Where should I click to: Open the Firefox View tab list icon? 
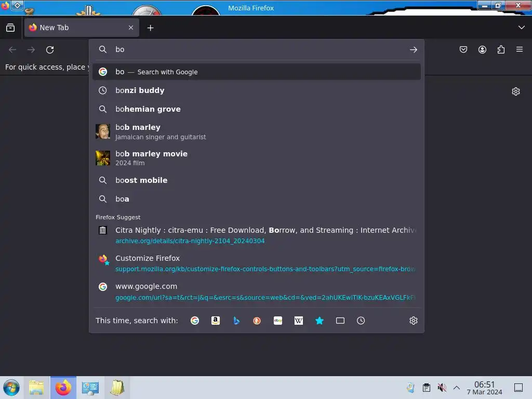(x=10, y=28)
